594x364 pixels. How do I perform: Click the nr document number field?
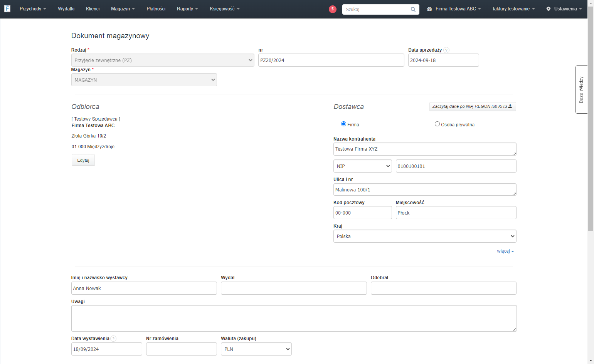click(331, 60)
